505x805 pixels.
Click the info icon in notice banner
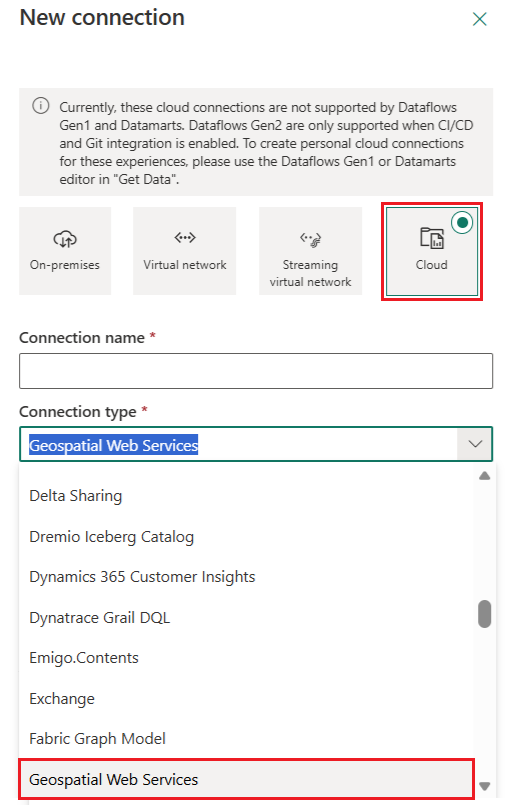tap(41, 106)
